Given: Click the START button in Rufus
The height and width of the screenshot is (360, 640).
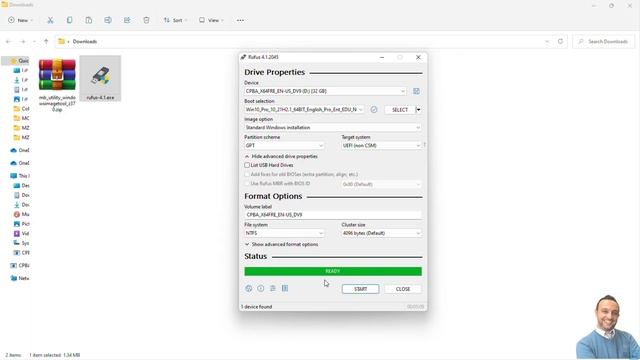Looking at the screenshot, I should (360, 289).
